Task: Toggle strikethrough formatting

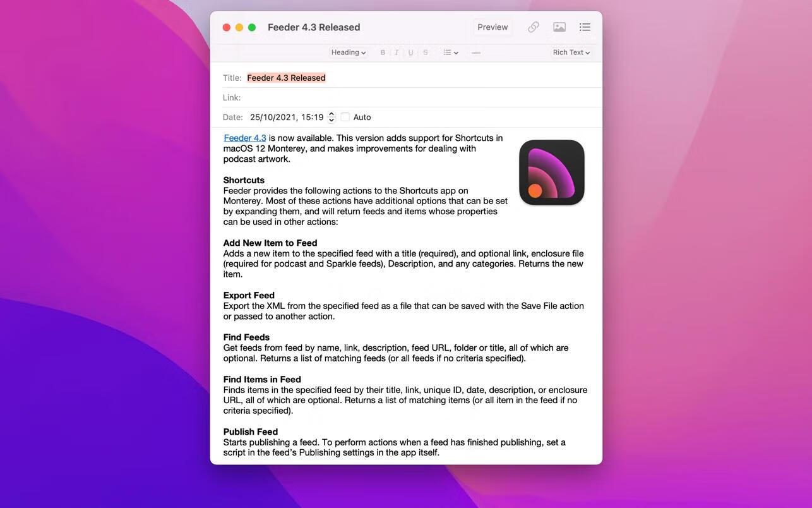Action: [426, 52]
